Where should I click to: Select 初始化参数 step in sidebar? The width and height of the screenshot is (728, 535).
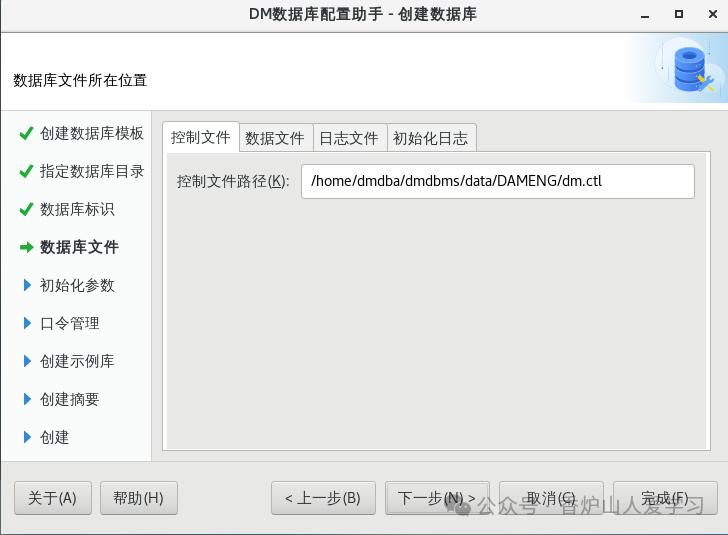click(77, 285)
